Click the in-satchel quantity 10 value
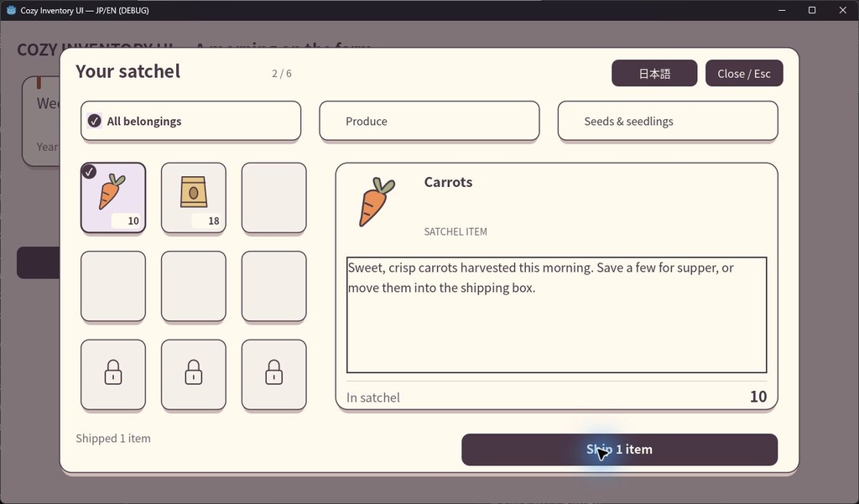859x504 pixels. click(x=758, y=397)
